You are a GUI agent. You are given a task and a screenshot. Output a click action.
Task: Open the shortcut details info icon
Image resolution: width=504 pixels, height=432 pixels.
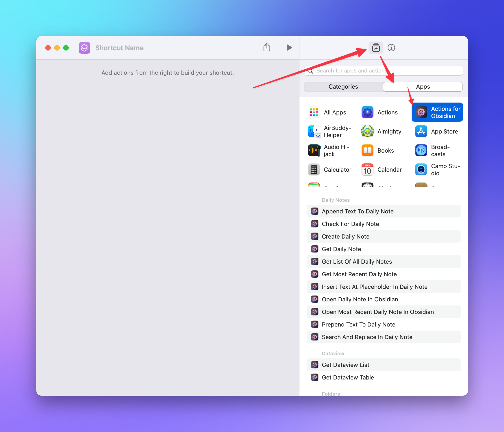[x=391, y=48]
